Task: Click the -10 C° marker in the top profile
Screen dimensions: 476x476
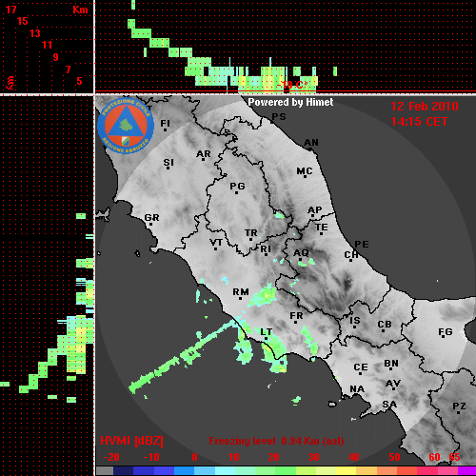Action: point(292,85)
